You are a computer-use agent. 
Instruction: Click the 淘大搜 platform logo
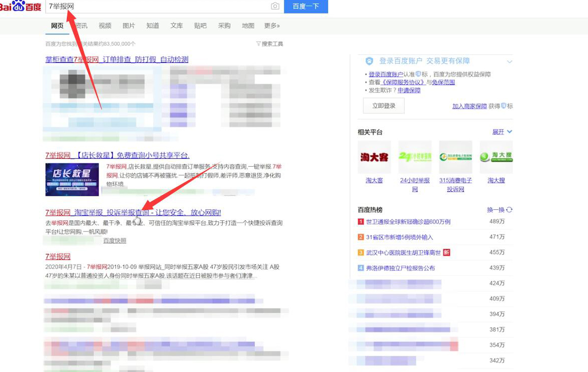click(496, 157)
